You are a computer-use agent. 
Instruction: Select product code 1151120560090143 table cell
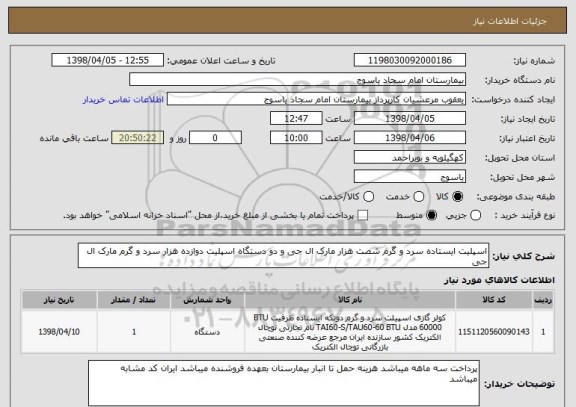[494, 332]
